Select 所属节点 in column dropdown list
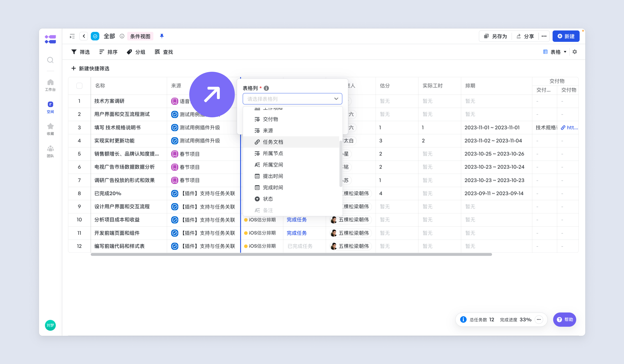Viewport: 624px width, 364px height. pyautogui.click(x=291, y=154)
